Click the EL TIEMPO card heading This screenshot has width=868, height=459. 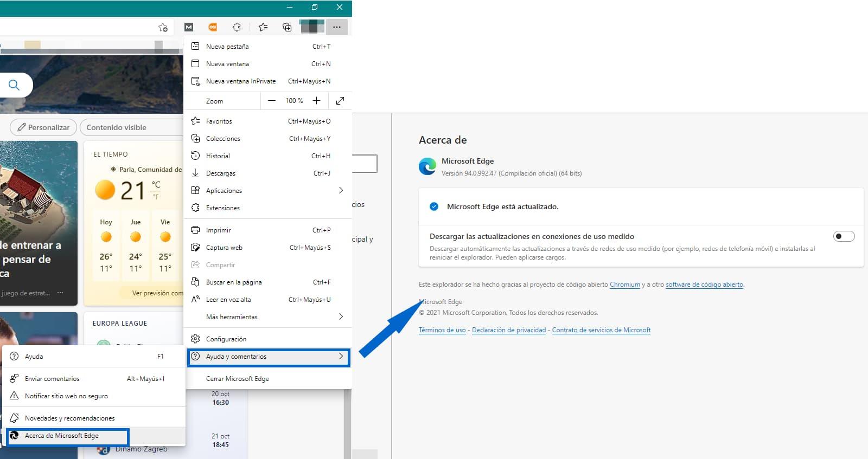111,154
